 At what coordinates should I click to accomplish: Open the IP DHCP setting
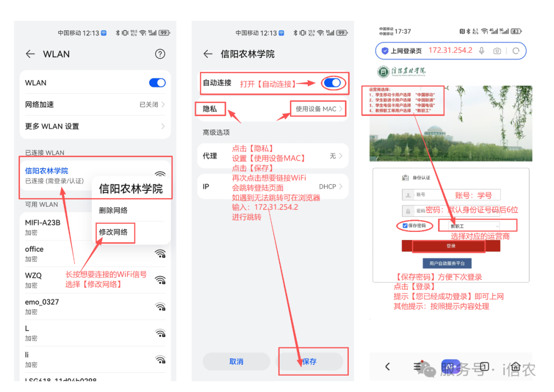272,187
